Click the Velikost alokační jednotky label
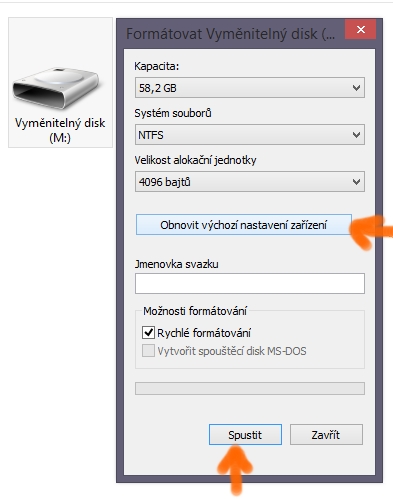393x499 pixels. point(195,160)
